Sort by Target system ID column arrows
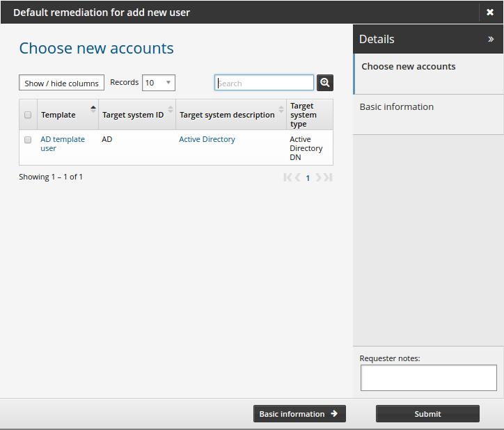 [171, 110]
